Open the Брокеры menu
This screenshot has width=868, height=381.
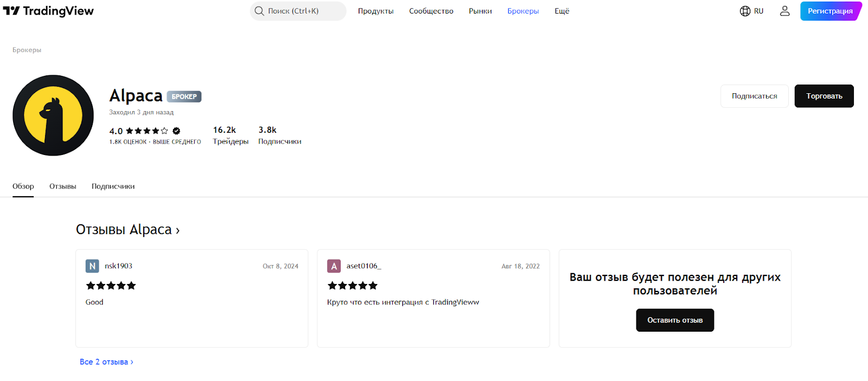523,11
